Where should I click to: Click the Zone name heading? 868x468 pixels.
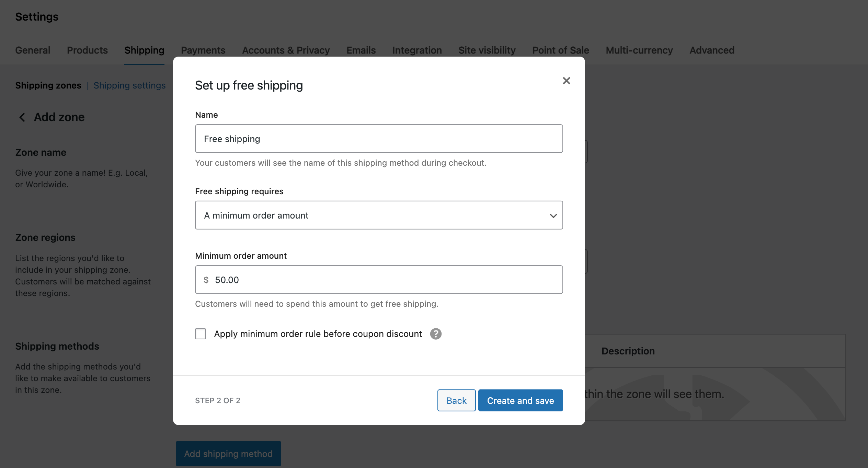pyautogui.click(x=41, y=152)
